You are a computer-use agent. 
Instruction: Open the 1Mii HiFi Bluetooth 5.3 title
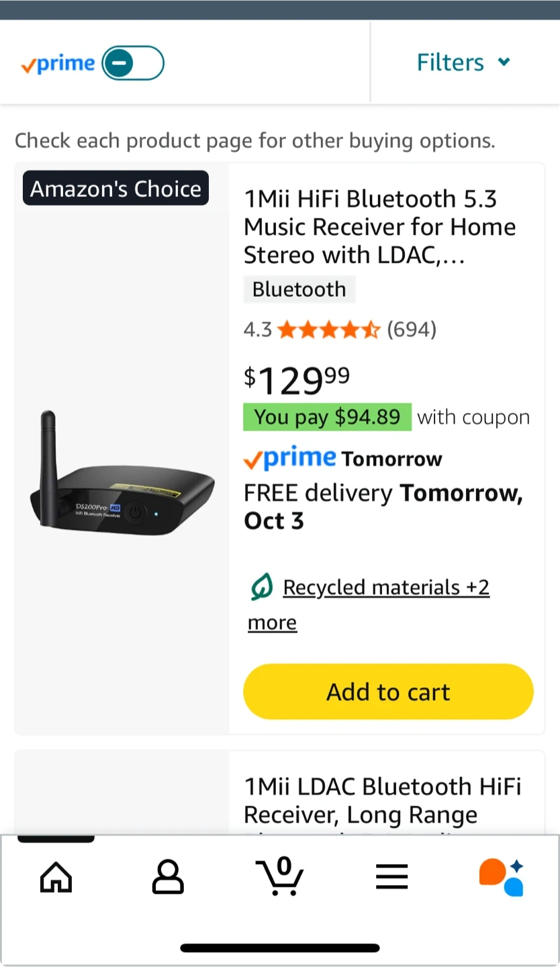(x=379, y=227)
